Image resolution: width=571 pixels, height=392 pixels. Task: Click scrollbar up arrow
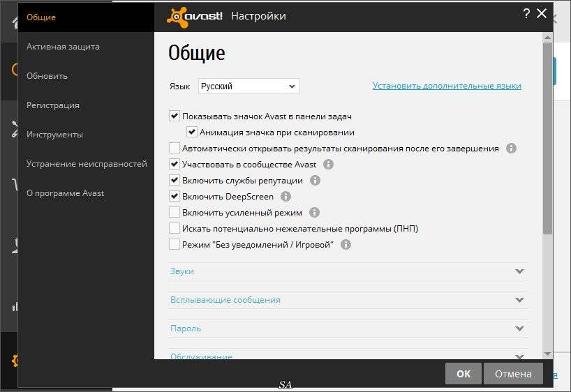547,37
